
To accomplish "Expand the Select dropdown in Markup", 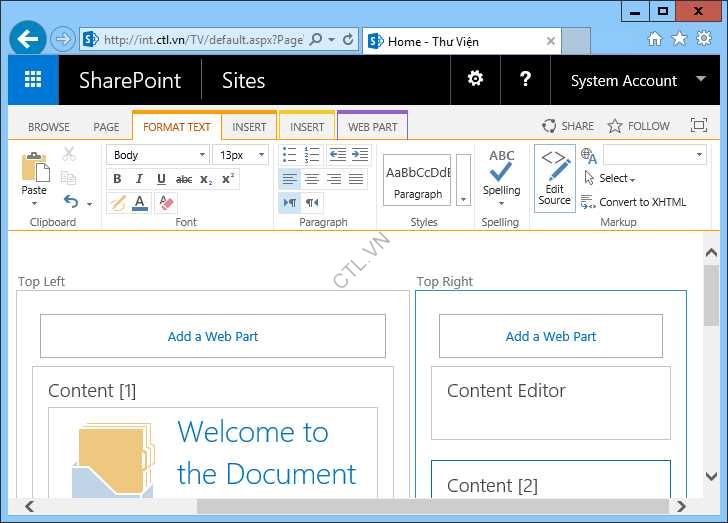I will 616,179.
